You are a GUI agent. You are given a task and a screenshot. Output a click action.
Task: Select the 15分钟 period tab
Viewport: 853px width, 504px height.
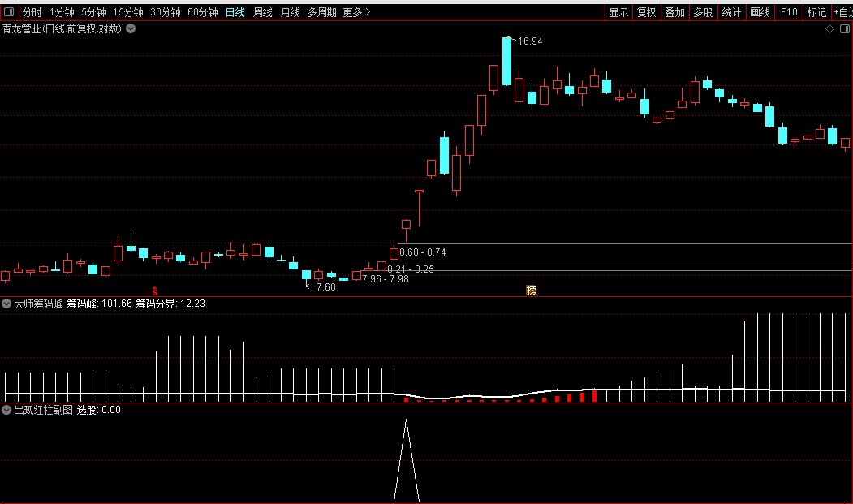pyautogui.click(x=128, y=12)
